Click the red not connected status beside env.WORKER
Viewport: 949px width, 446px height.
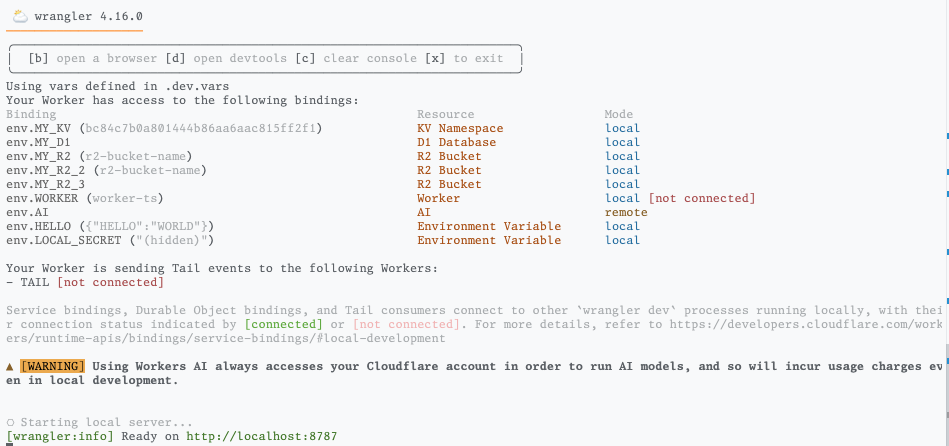pyautogui.click(x=701, y=198)
